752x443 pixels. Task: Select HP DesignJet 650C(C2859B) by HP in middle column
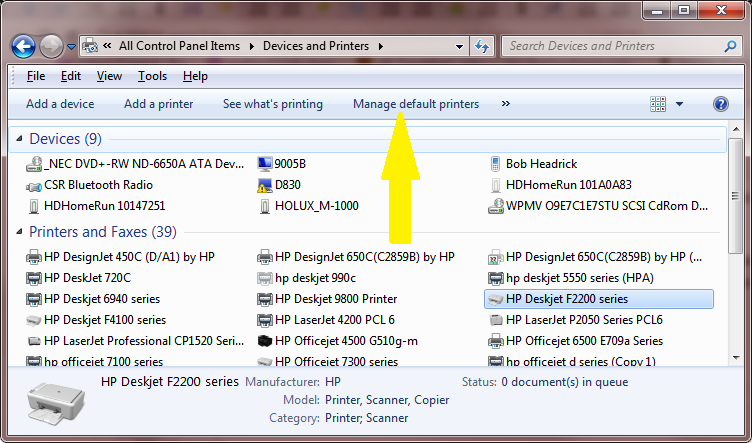pyautogui.click(x=355, y=257)
